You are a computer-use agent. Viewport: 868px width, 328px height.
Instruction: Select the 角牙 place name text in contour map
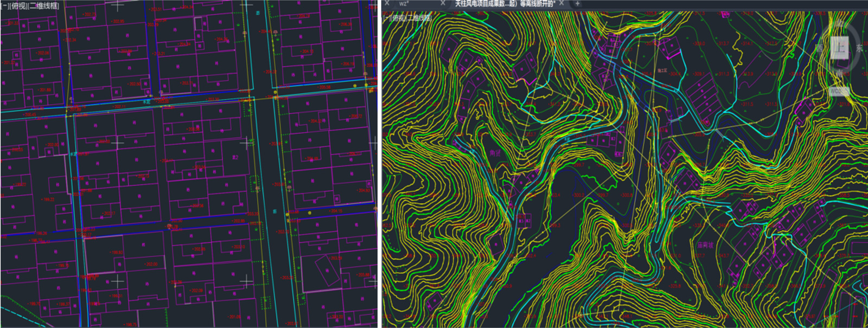(x=495, y=153)
